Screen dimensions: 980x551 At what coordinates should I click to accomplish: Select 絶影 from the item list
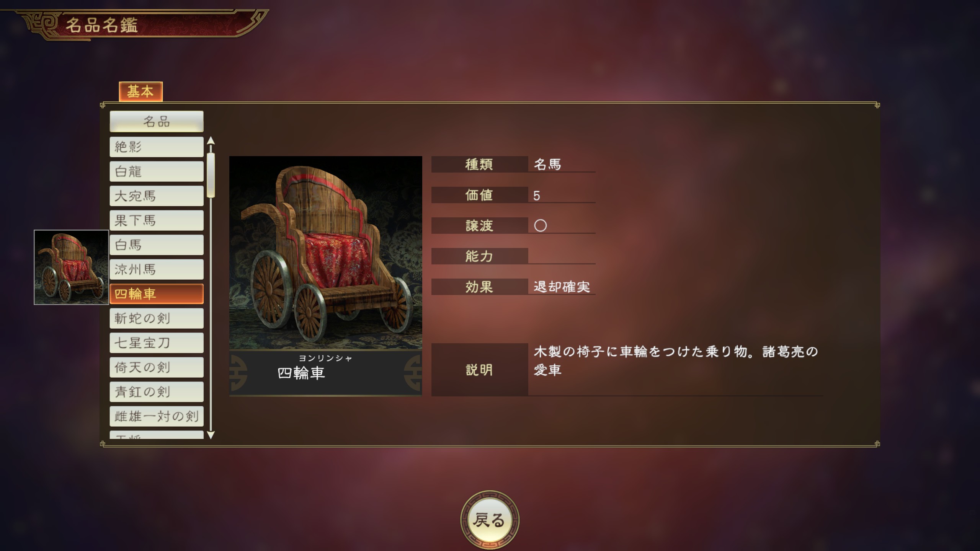tap(157, 147)
